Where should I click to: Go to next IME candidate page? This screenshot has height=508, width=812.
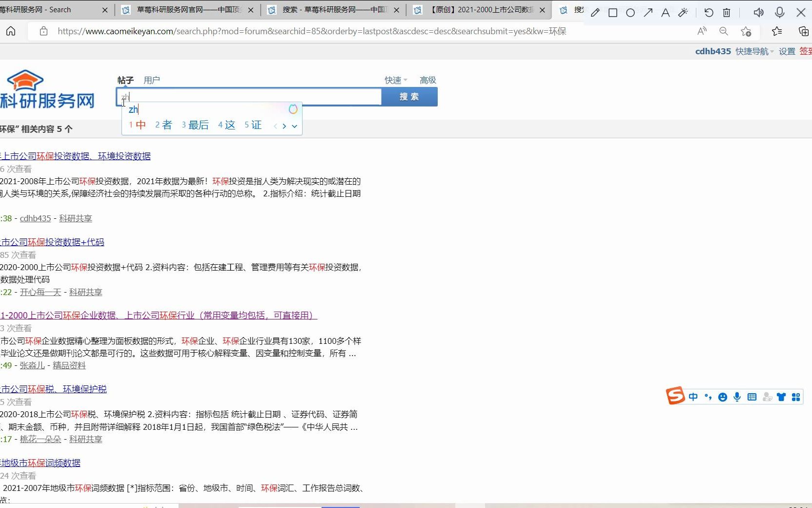[x=284, y=126]
